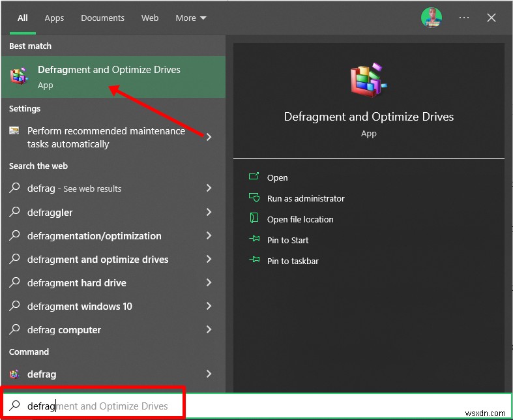
Task: Choose Run as administrator
Action: tap(306, 198)
